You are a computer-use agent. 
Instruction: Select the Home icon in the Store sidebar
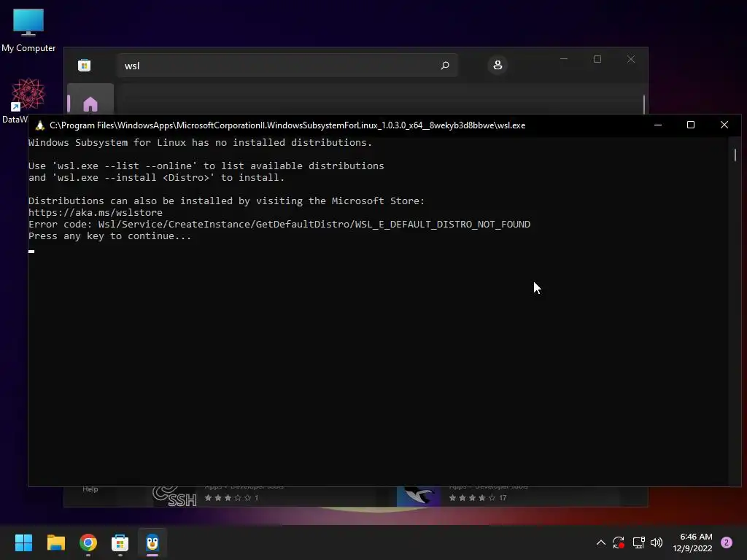coord(90,104)
